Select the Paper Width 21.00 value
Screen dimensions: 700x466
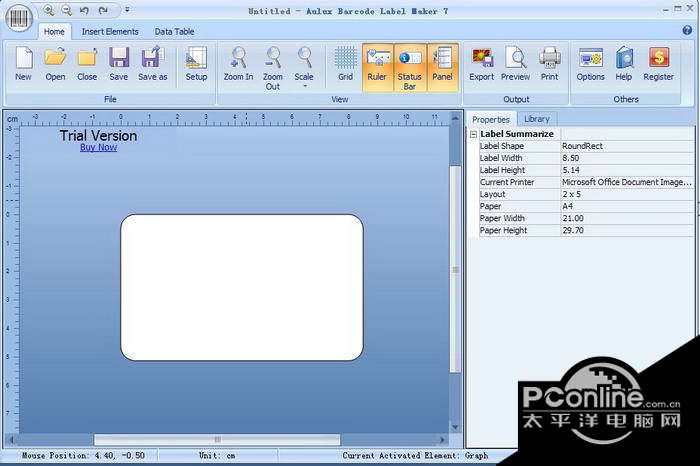coord(627,218)
